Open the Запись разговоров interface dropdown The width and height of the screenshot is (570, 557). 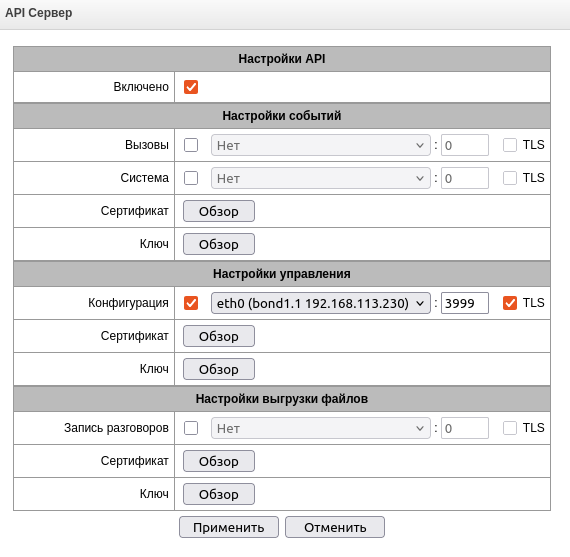tap(321, 428)
